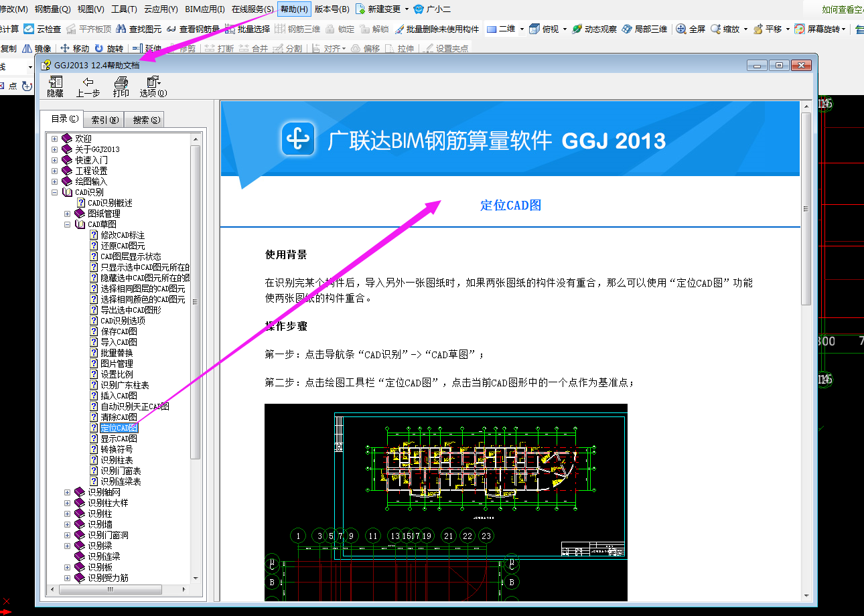Click the 批量选择 toolbar icon

(230, 29)
